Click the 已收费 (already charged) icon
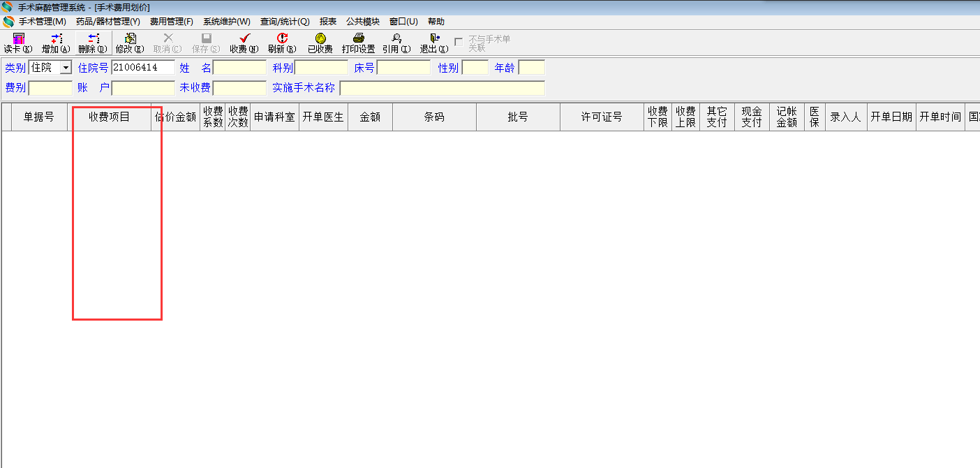Screen dimensions: 980x468 (x=320, y=38)
